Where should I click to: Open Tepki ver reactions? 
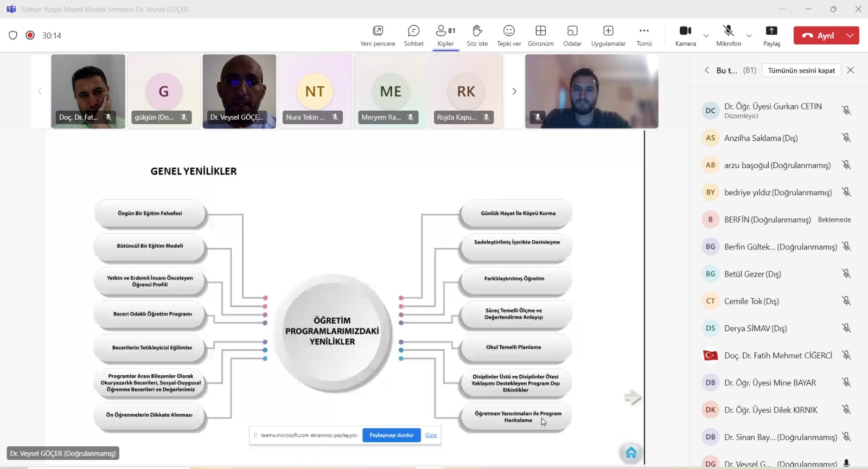pos(508,35)
